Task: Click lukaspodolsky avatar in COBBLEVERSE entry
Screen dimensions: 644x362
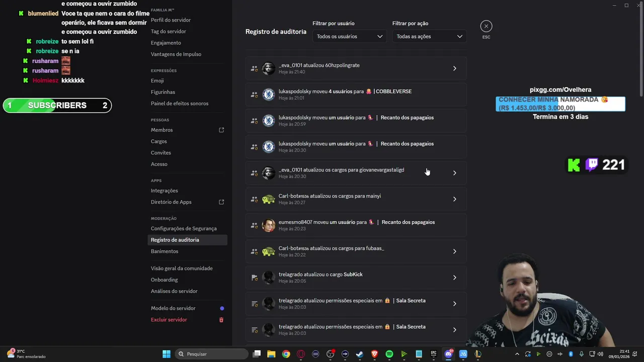Action: (x=269, y=95)
